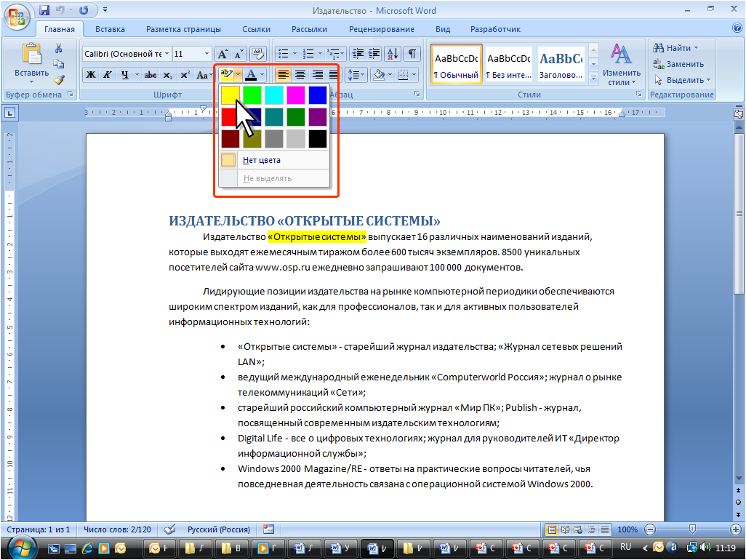Apply subscript formatting
The image size is (746, 560).
[x=167, y=75]
